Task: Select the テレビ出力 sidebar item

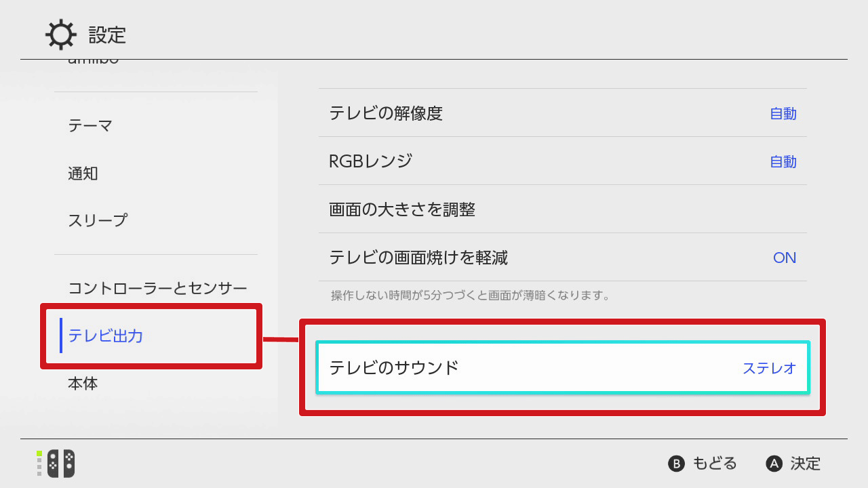Action: point(106,335)
